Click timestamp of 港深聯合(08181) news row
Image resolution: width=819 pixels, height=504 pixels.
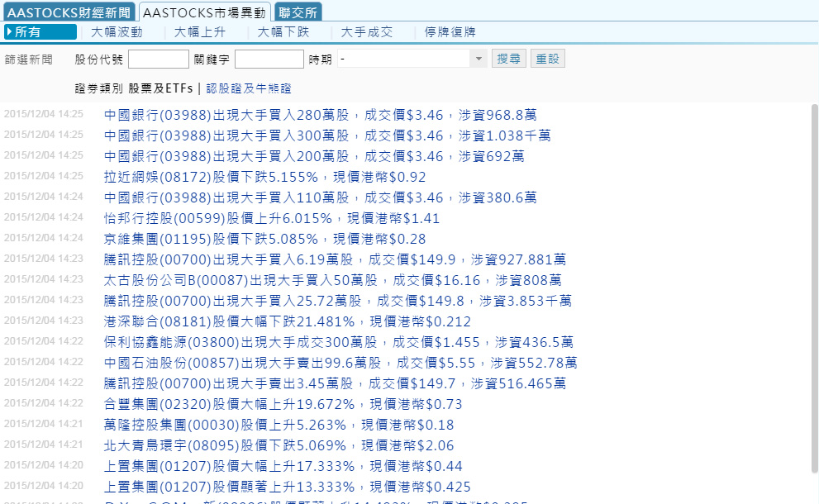(x=43, y=321)
